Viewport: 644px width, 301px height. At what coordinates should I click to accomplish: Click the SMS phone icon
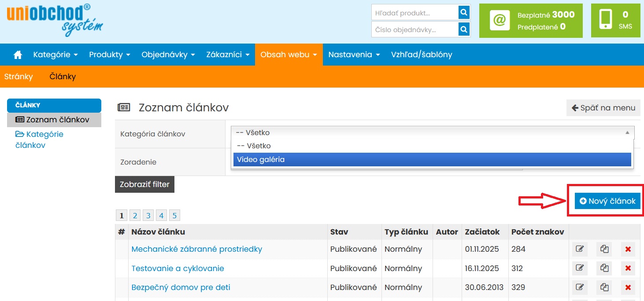coord(606,20)
